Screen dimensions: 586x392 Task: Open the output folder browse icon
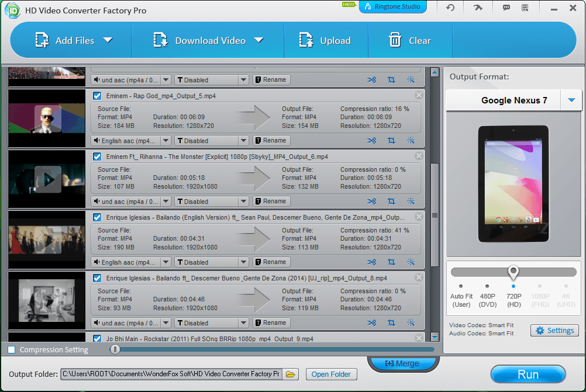(291, 374)
